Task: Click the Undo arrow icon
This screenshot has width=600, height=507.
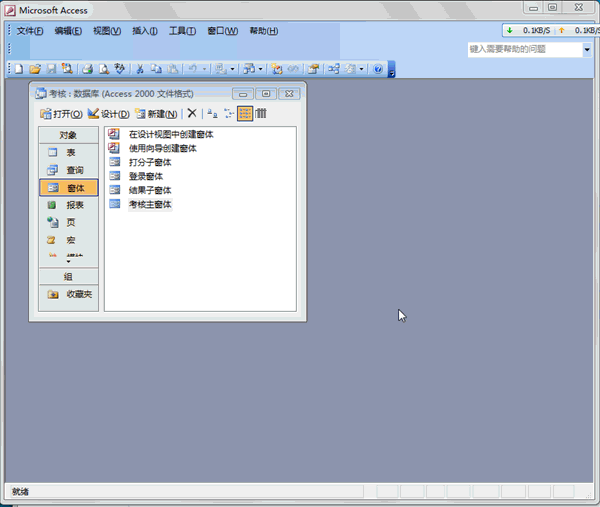Action: (x=192, y=69)
